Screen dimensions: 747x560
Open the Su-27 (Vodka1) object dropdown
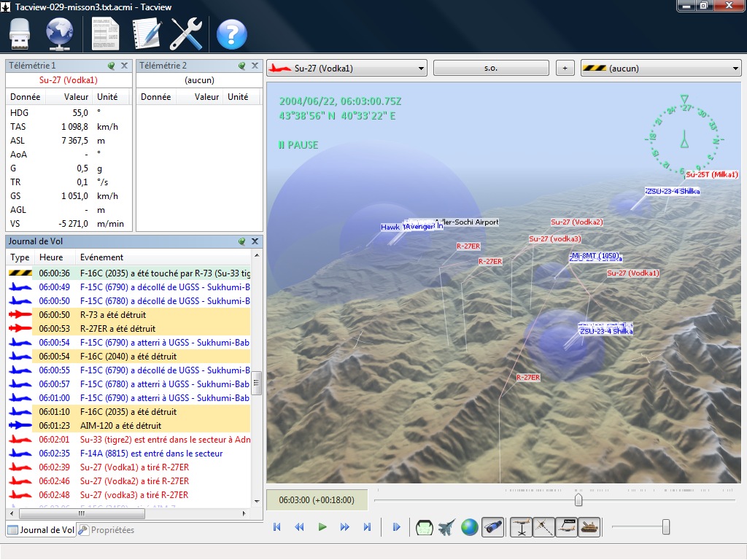(347, 68)
